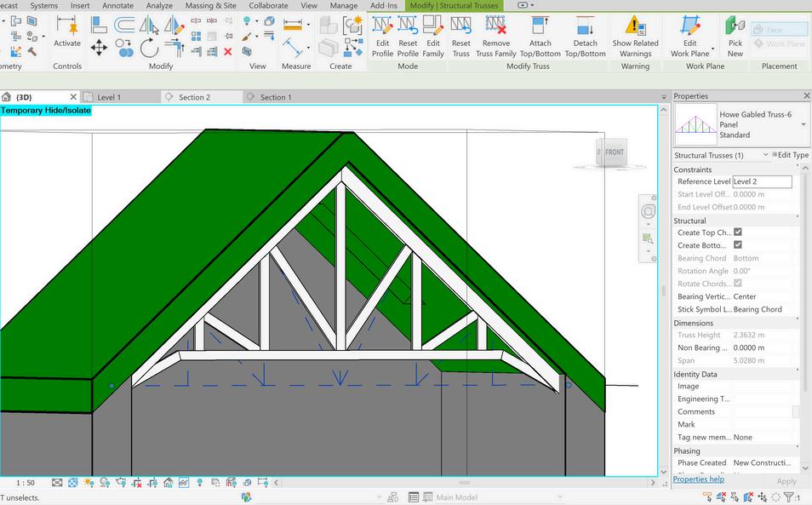The width and height of the screenshot is (812, 505).
Task: Select the Copy tool
Action: (124, 49)
